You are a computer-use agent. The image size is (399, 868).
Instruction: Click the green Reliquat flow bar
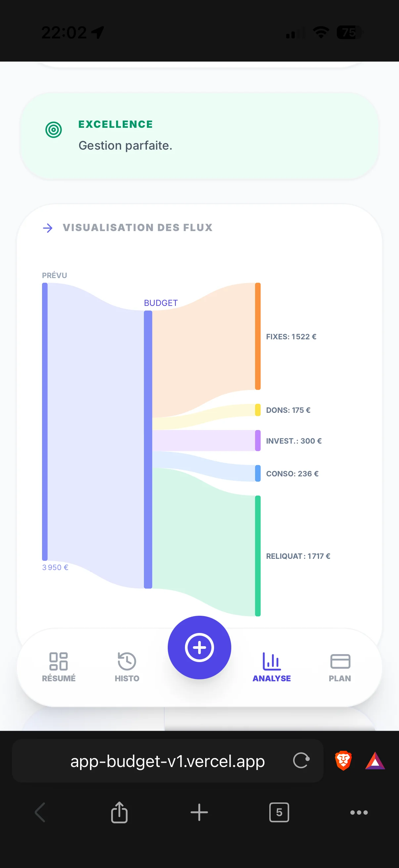(x=258, y=555)
